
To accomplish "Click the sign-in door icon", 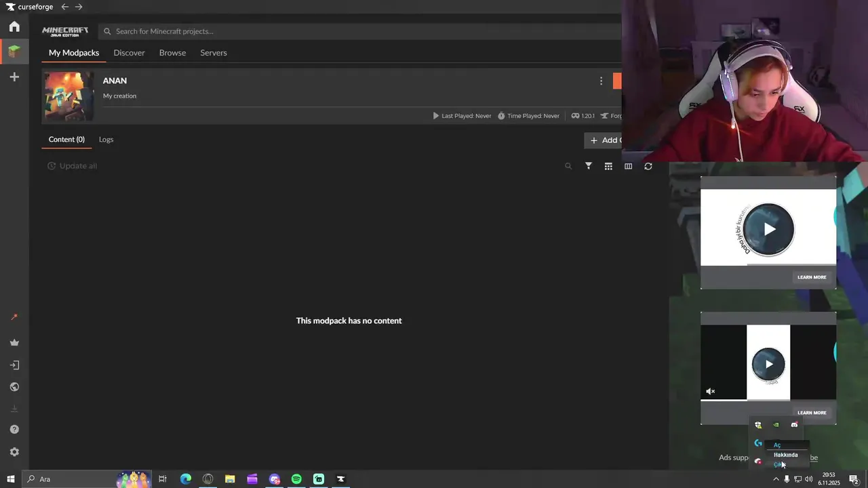I will coord(14,365).
